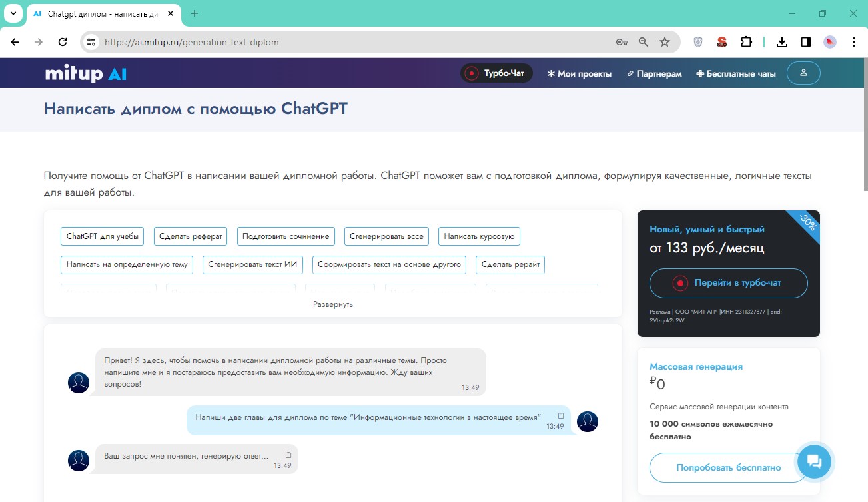Open the Chrome three-dot menu
The height and width of the screenshot is (502, 868).
[854, 42]
